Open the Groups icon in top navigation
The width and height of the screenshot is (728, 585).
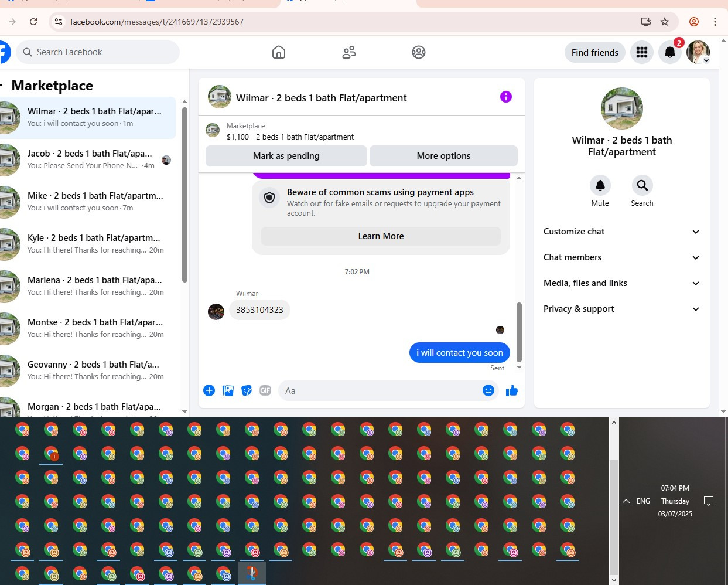tap(419, 52)
